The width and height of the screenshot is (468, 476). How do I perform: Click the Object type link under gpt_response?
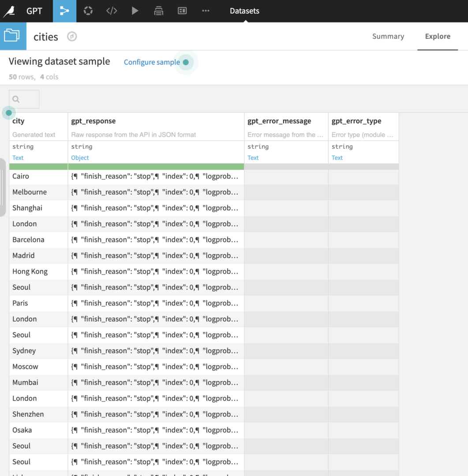click(80, 157)
